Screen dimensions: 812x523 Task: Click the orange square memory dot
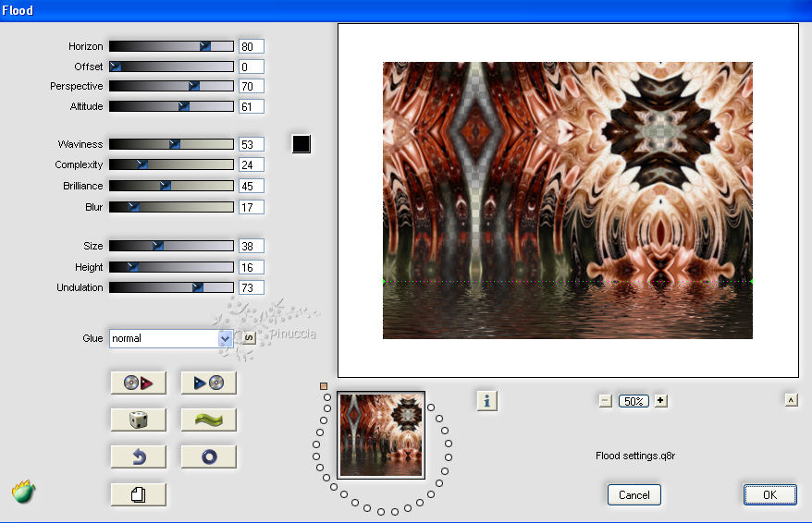point(324,386)
